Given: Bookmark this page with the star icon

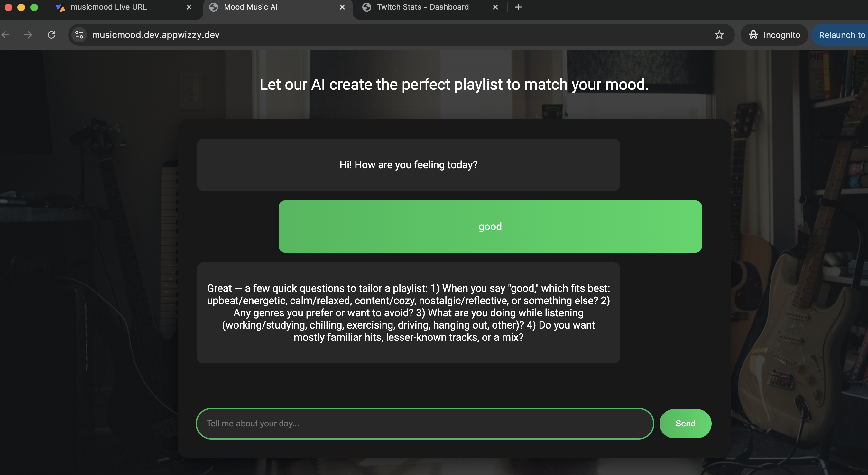Looking at the screenshot, I should 719,35.
